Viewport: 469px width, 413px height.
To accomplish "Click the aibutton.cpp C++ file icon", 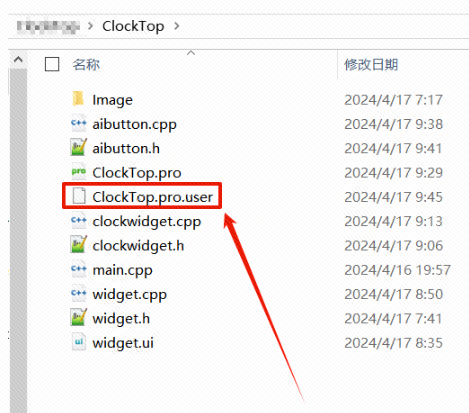I will (79, 123).
